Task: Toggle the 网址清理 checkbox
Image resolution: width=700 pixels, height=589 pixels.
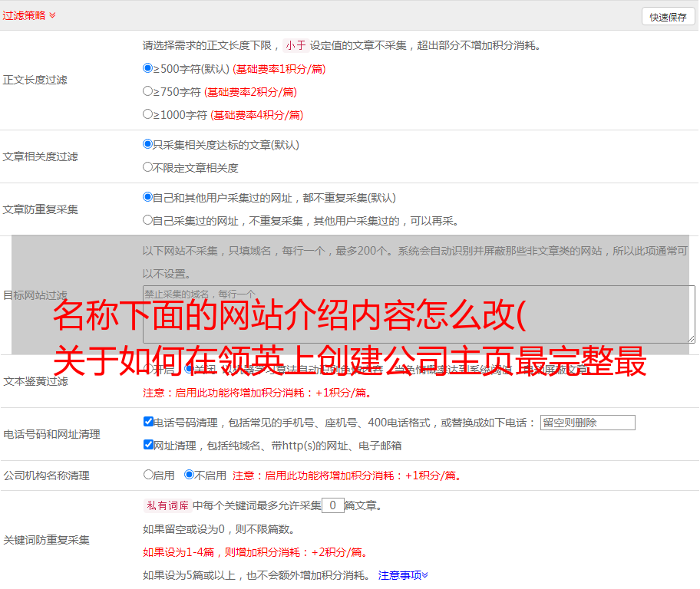Action: coord(148,445)
